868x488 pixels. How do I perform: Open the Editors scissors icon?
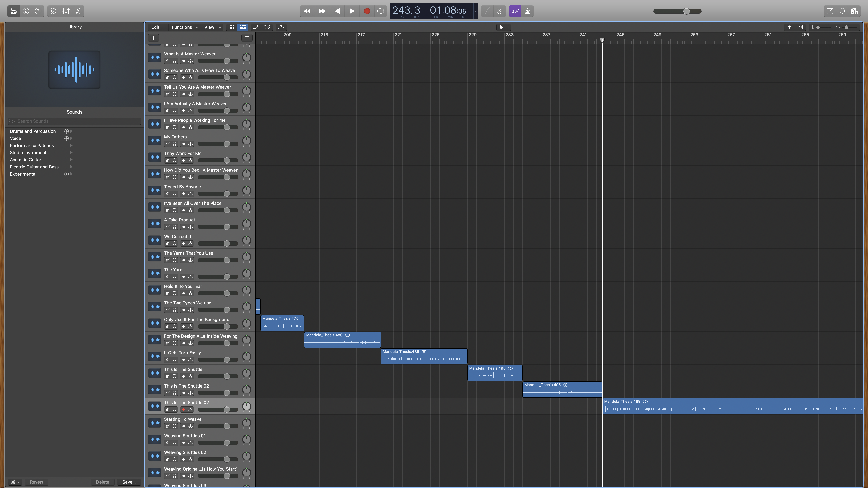coord(78,11)
